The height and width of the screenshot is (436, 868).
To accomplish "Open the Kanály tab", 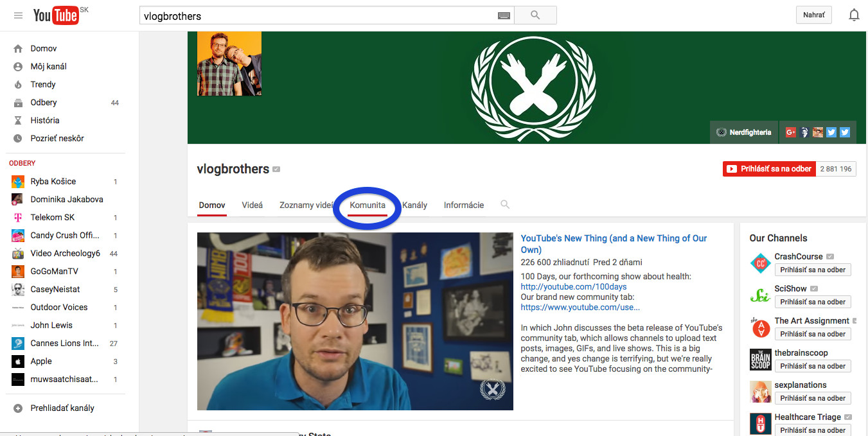I will coord(414,205).
